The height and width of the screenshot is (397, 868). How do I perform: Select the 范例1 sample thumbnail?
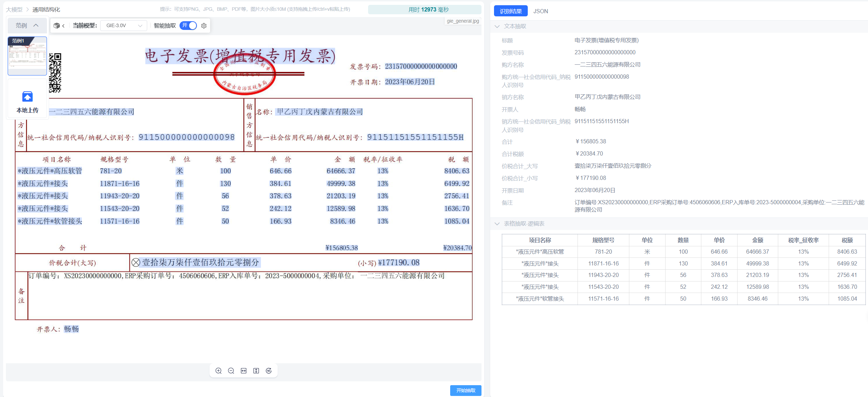pos(27,56)
